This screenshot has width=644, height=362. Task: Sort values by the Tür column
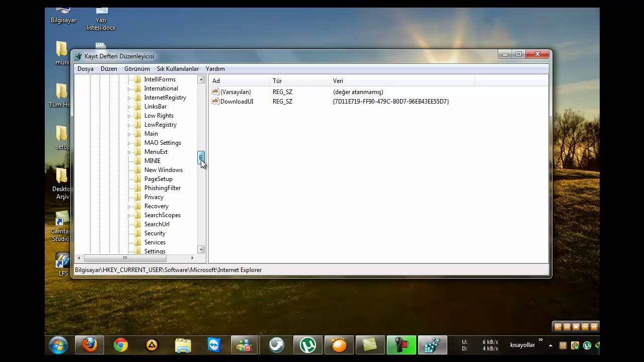coord(300,80)
